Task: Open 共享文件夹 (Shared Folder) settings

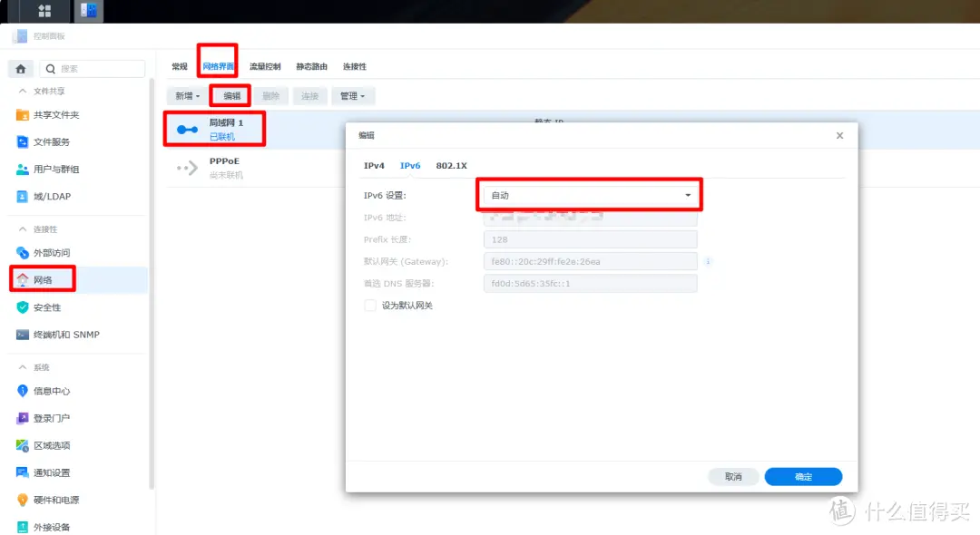Action: 58,114
